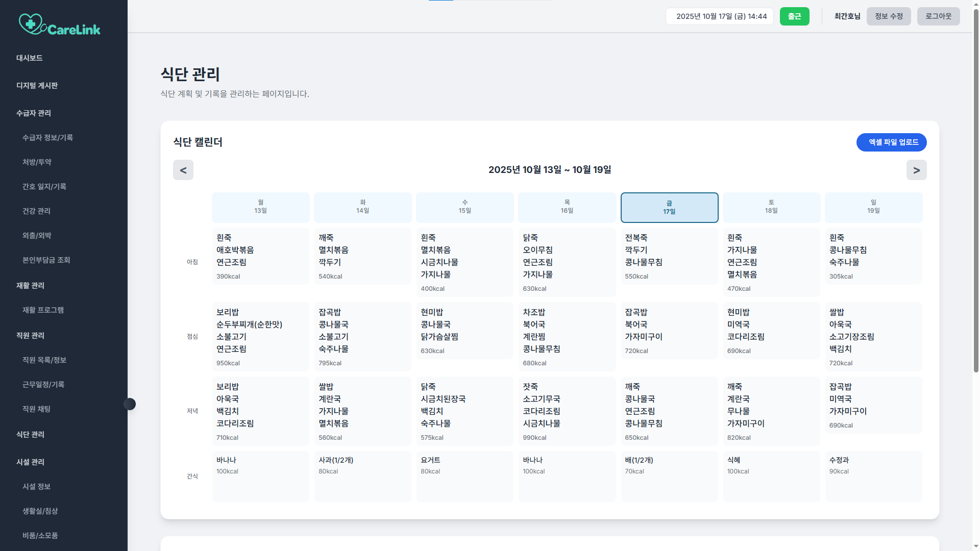Open Saturday snack card 식혜

tap(771, 477)
